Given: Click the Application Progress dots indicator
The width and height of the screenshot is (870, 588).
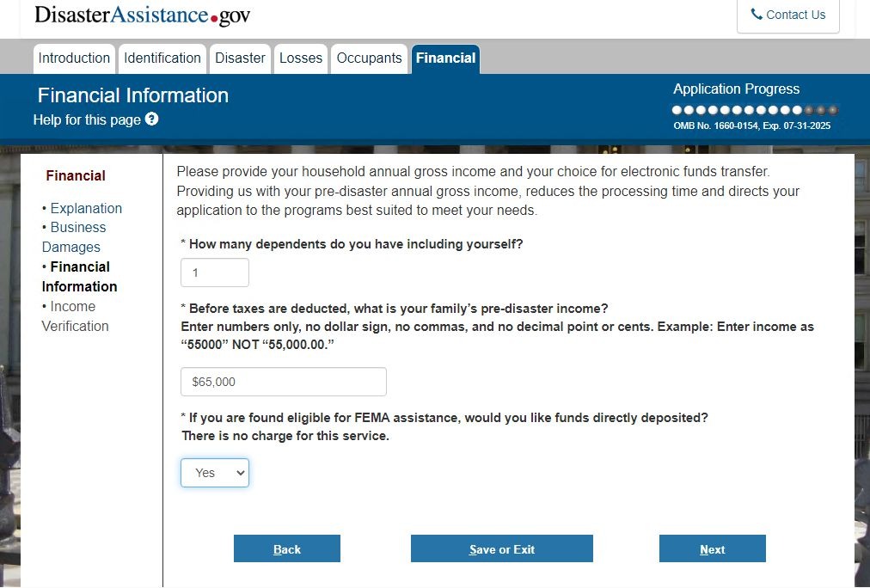Looking at the screenshot, I should [754, 110].
